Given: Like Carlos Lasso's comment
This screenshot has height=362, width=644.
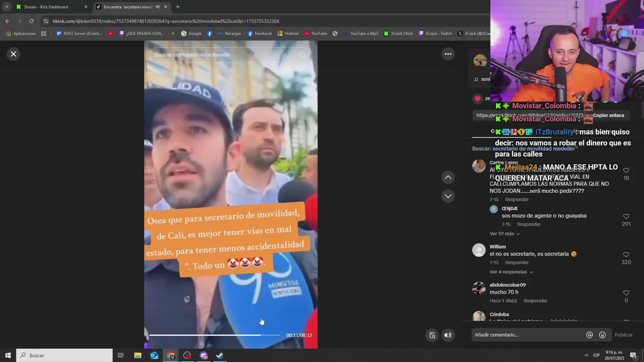Looking at the screenshot, I should coord(626,171).
